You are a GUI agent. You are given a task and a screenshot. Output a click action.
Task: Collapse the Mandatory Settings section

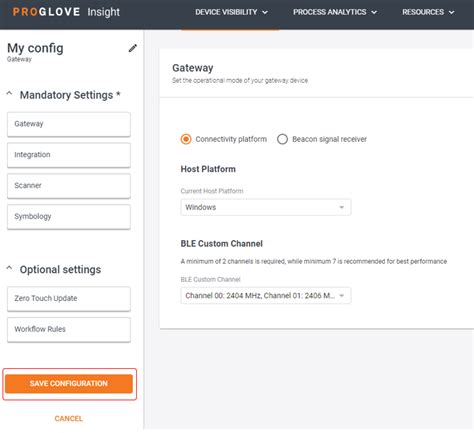click(9, 94)
